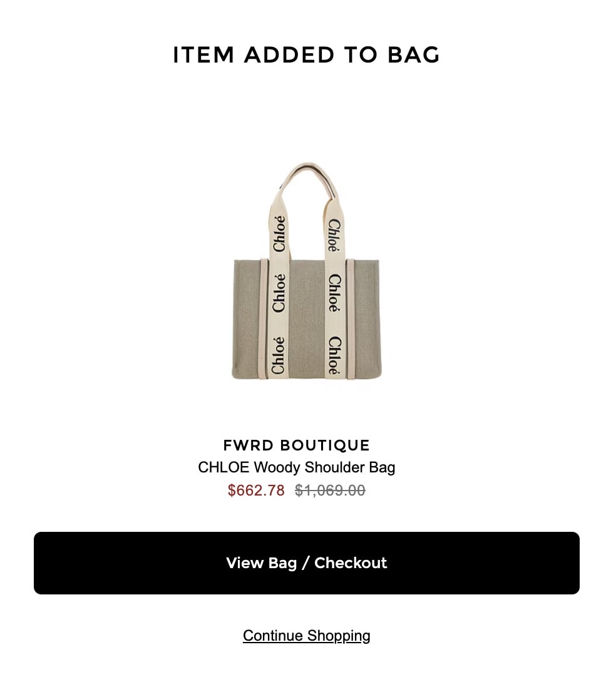Click the grey canvas center of the tote
Screen dimensions: 616x677
[306, 320]
